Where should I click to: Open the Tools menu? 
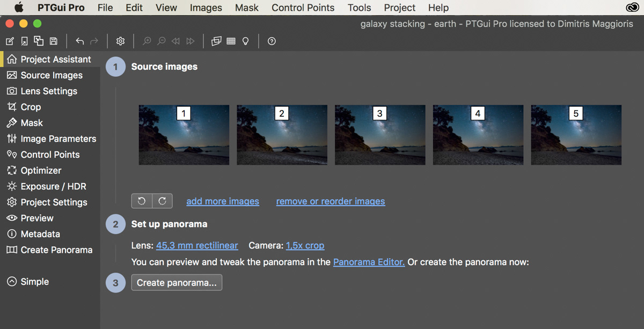tap(360, 8)
